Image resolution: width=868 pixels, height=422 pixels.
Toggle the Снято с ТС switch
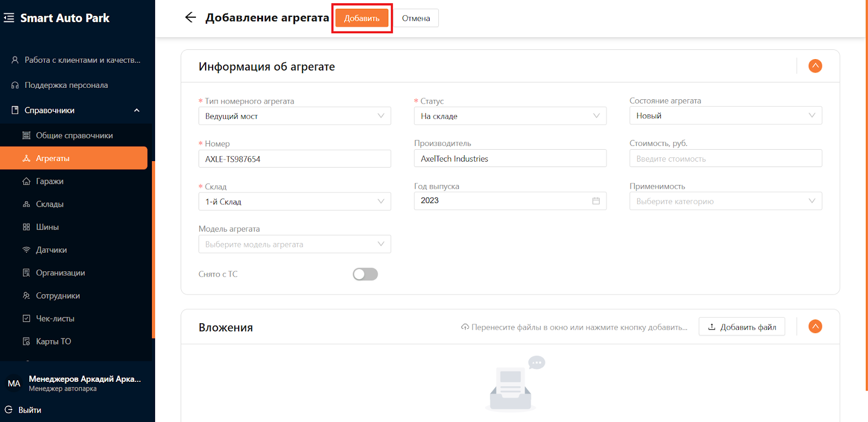(365, 274)
